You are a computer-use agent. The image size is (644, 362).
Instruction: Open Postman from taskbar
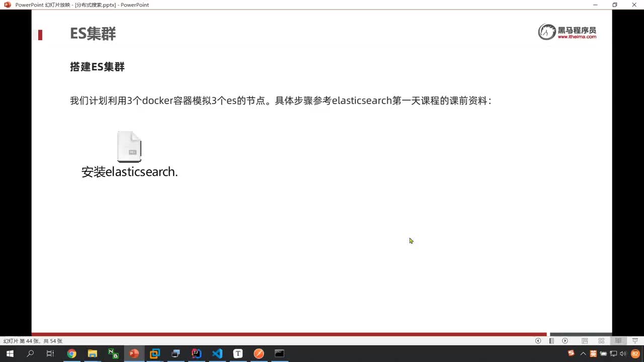259,353
